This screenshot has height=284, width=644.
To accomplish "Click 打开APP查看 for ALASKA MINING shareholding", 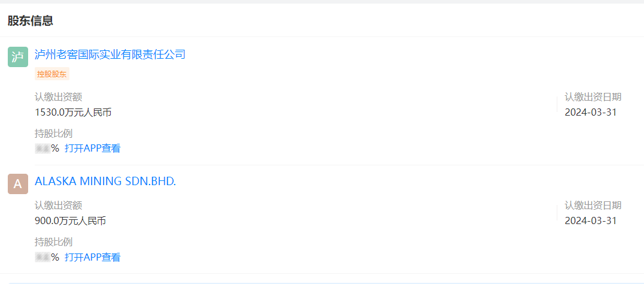I will point(92,258).
